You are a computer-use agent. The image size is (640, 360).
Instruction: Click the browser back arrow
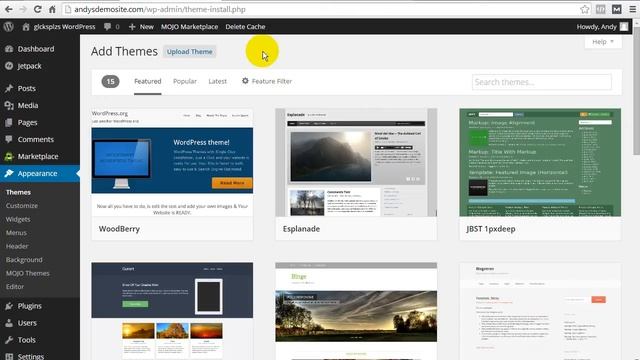pyautogui.click(x=9, y=9)
